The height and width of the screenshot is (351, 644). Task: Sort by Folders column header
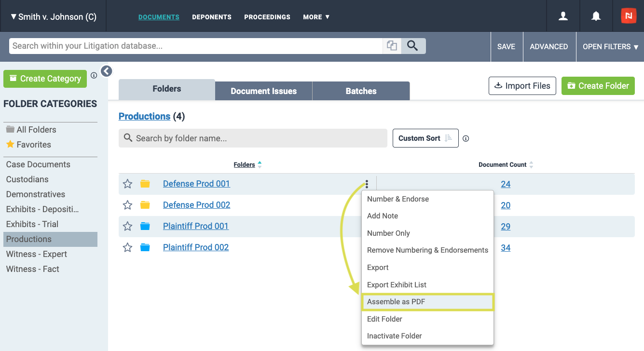point(247,164)
